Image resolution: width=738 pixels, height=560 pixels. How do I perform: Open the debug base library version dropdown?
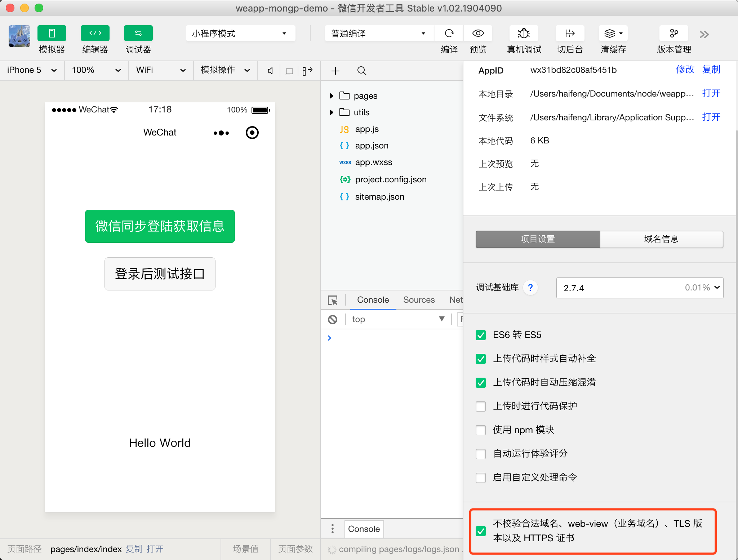(639, 288)
